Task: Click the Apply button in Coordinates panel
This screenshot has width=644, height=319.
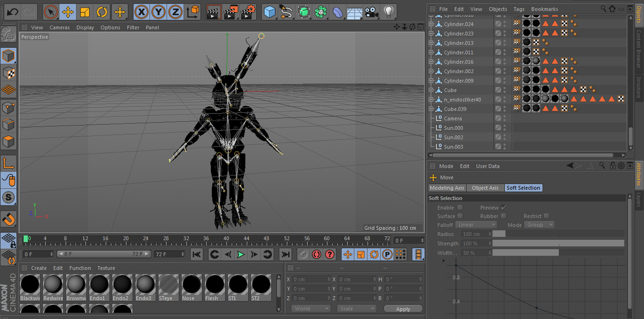Action: (403, 308)
